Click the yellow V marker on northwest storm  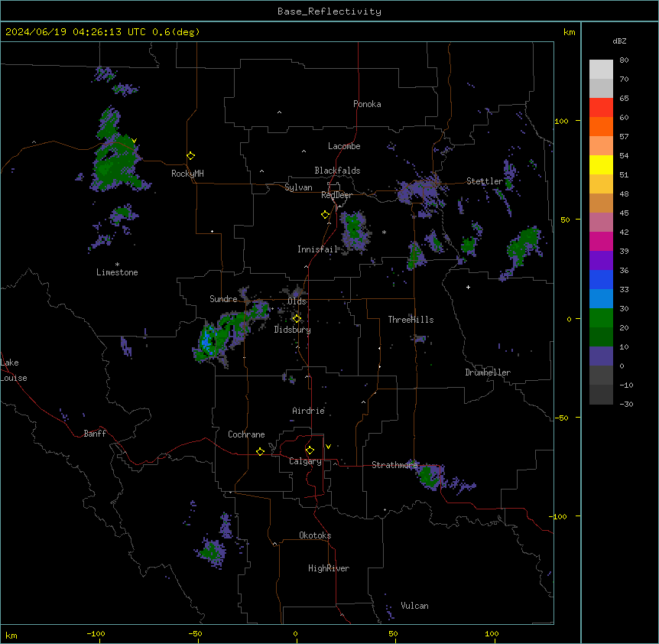coord(134,141)
